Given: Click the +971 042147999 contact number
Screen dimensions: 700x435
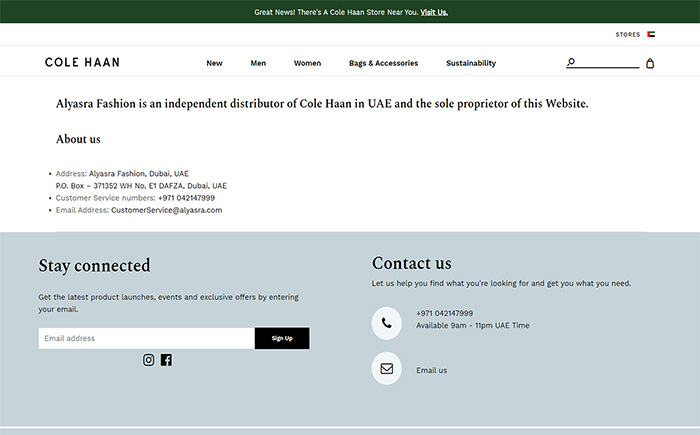Looking at the screenshot, I should (445, 313).
